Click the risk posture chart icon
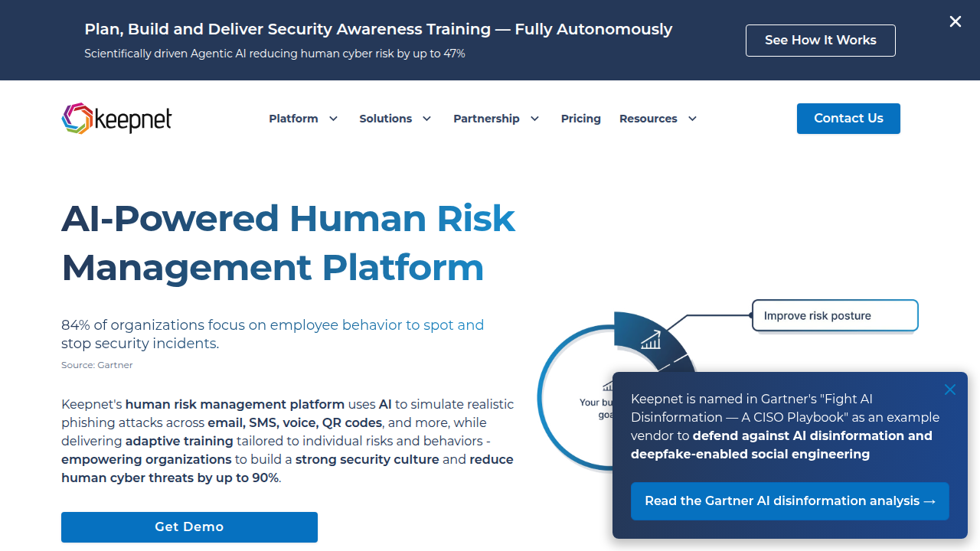 [x=651, y=340]
